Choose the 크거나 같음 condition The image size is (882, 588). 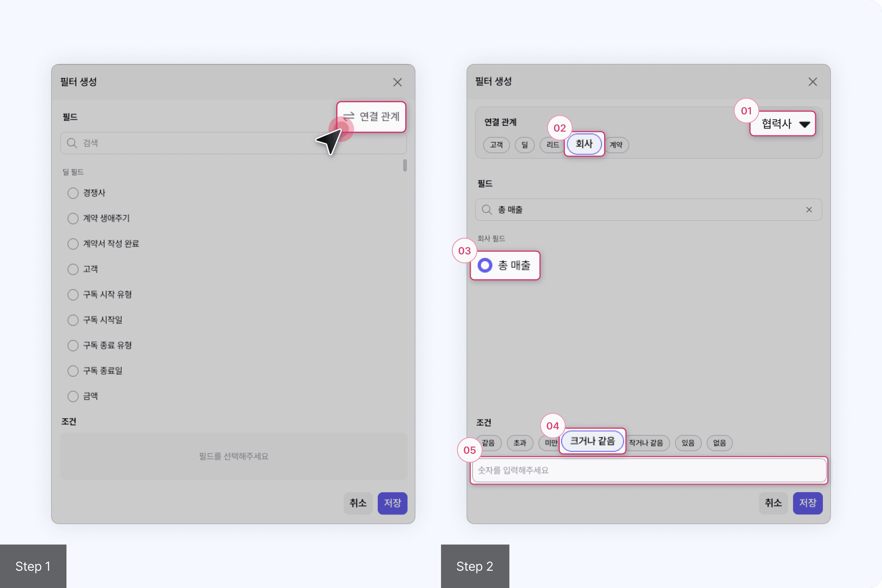tap(592, 441)
